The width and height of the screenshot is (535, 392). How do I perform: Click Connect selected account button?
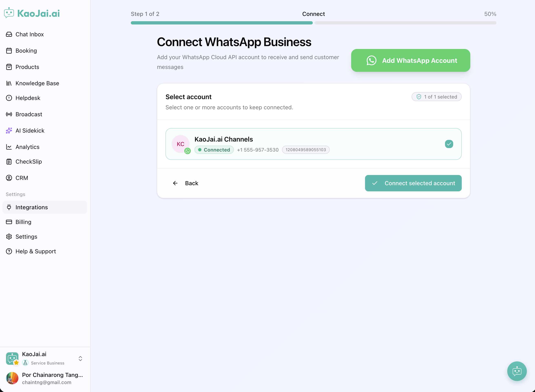(x=413, y=183)
